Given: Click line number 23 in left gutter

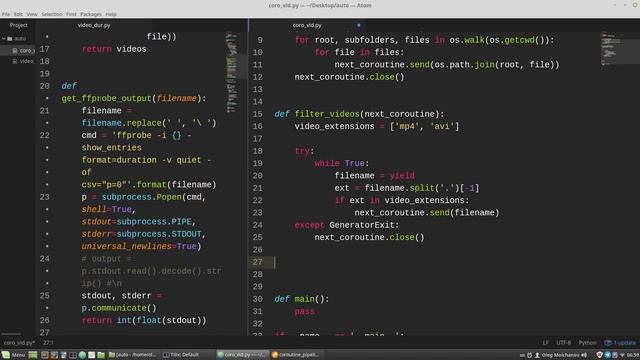Looking at the screenshot, I should pos(44,197).
